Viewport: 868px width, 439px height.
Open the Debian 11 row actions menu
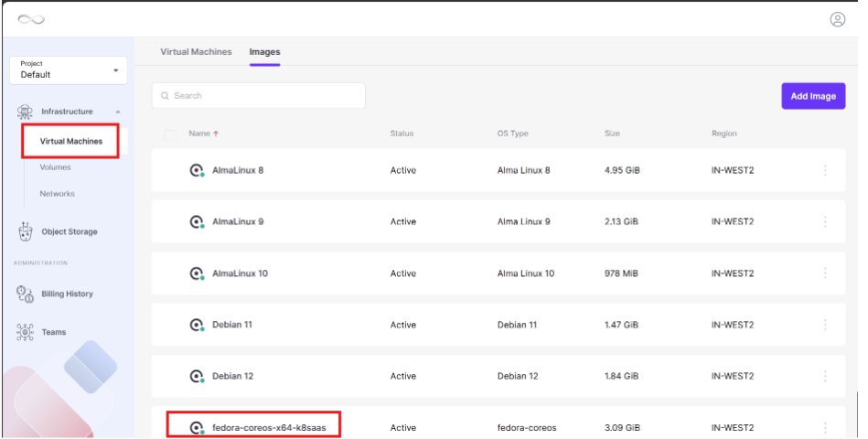tap(825, 325)
